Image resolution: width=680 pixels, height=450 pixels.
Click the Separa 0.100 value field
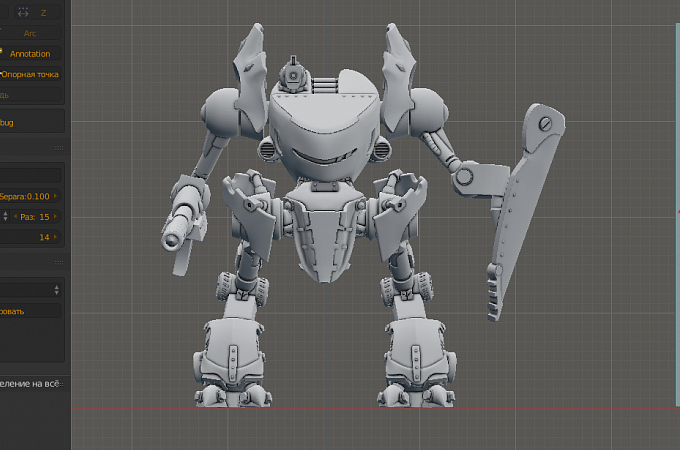click(29, 196)
